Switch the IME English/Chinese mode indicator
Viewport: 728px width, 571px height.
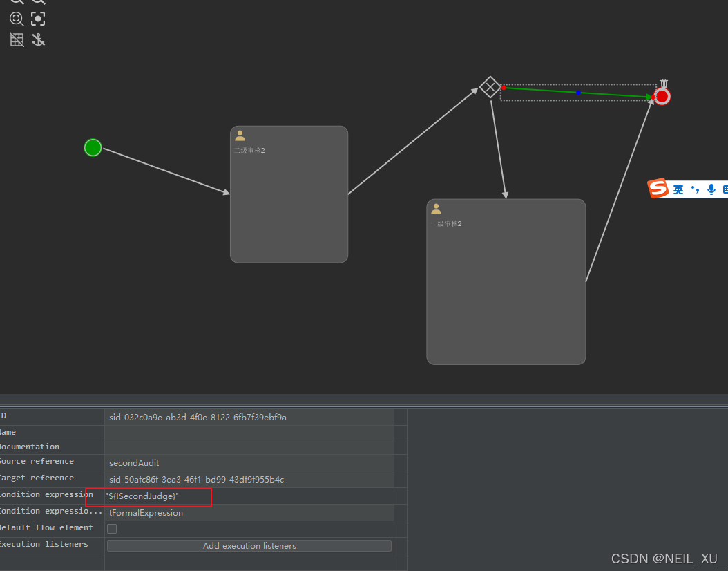[x=679, y=189]
